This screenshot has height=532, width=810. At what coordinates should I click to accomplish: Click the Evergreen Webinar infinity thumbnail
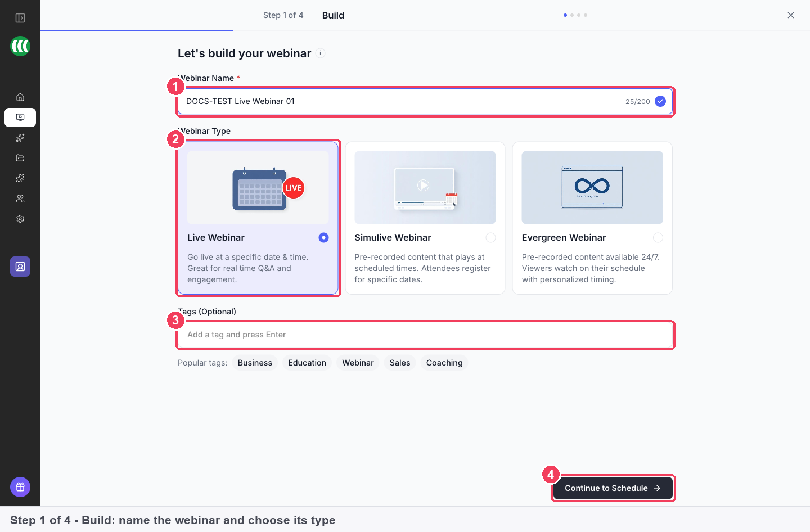click(592, 188)
